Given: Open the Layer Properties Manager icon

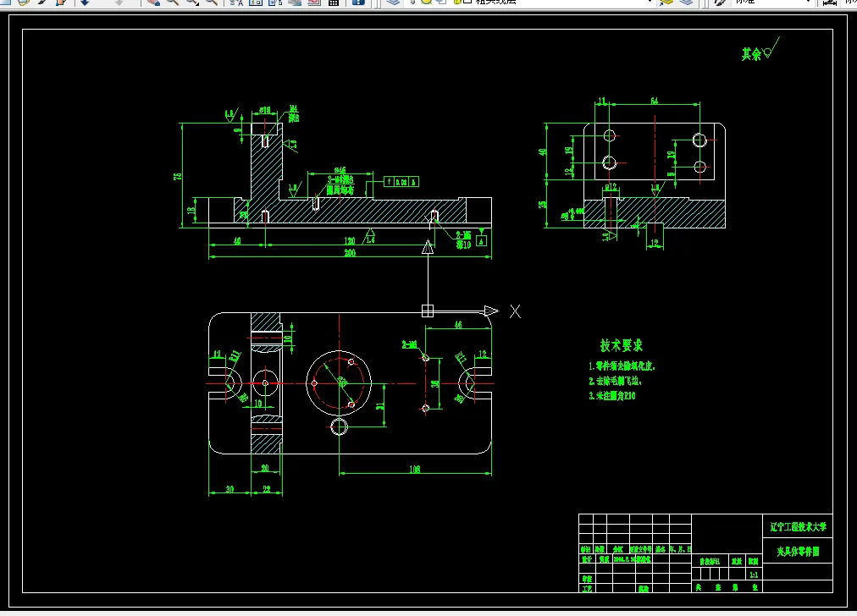Looking at the screenshot, I should tap(392, 3).
